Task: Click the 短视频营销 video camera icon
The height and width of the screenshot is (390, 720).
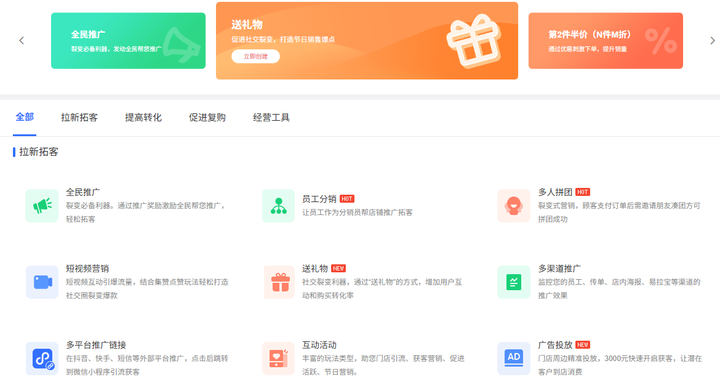Action: (42, 282)
